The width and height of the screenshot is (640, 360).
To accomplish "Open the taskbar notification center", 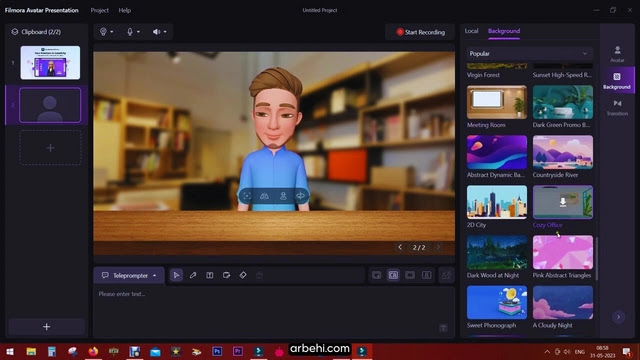I will point(627,351).
